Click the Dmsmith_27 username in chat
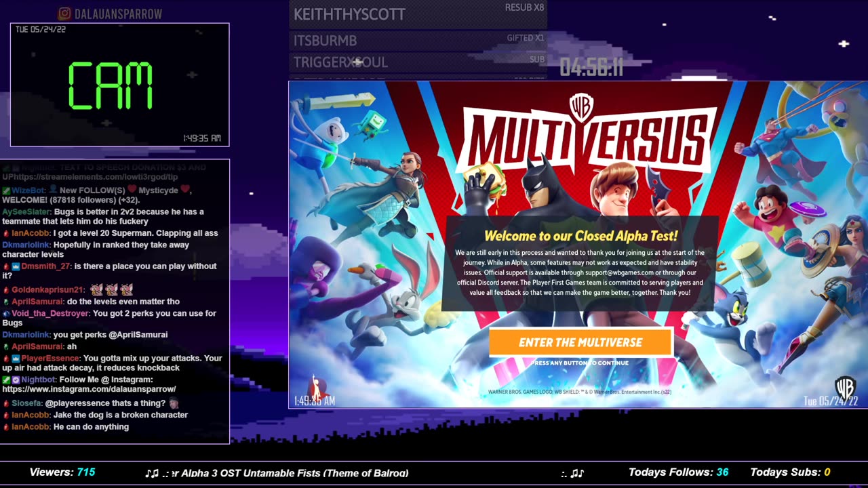Image resolution: width=868 pixels, height=488 pixels. pyautogui.click(x=46, y=266)
